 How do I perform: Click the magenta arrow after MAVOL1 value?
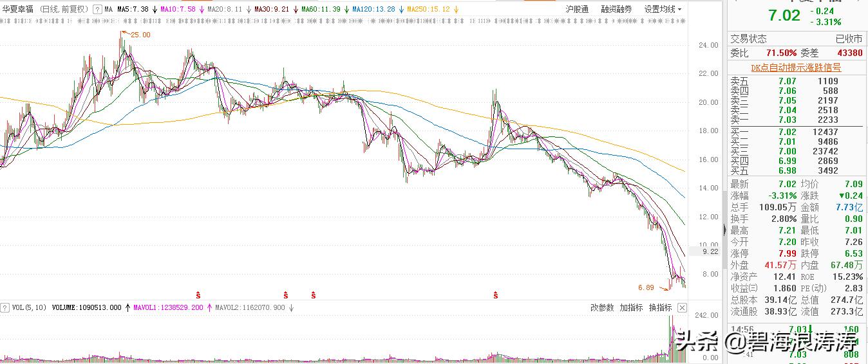pyautogui.click(x=210, y=308)
